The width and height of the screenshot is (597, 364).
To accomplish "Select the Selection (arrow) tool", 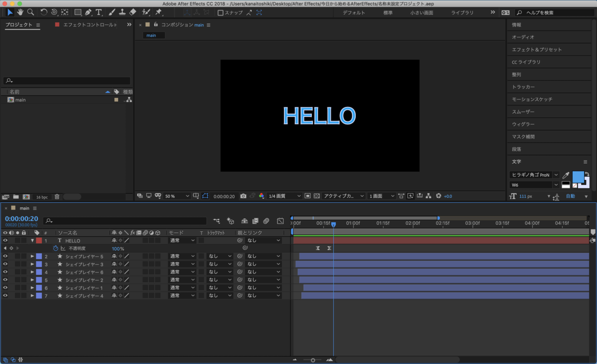I will (x=10, y=12).
